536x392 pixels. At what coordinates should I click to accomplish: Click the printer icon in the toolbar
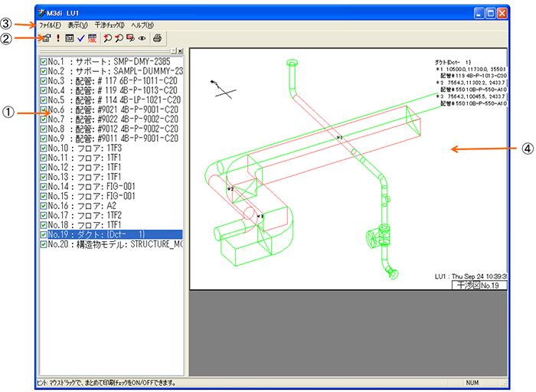157,38
